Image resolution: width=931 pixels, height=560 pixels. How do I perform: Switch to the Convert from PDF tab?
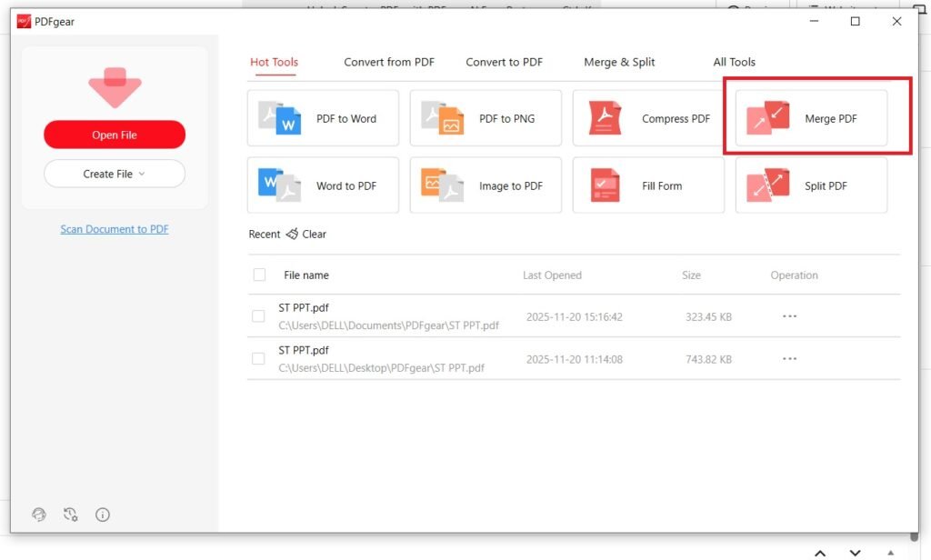[389, 62]
